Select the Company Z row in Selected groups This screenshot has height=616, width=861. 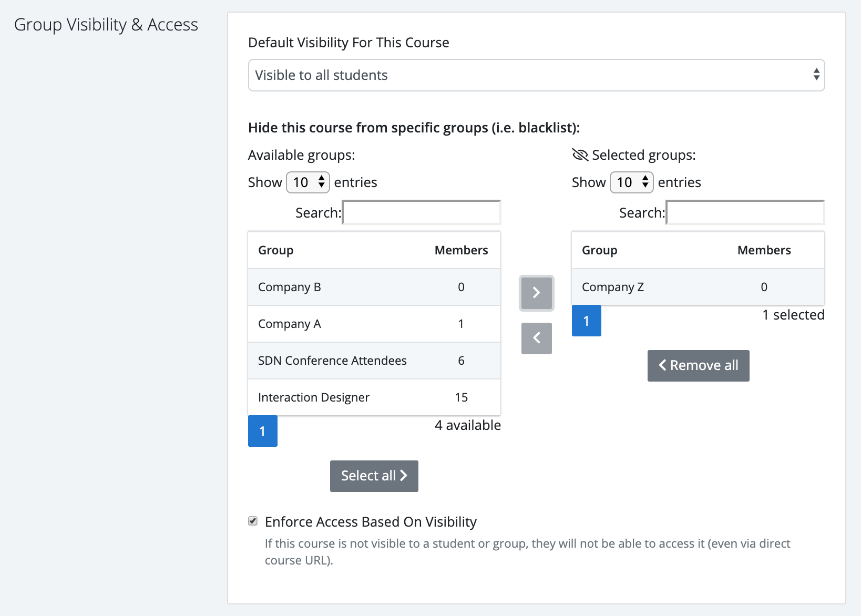698,287
